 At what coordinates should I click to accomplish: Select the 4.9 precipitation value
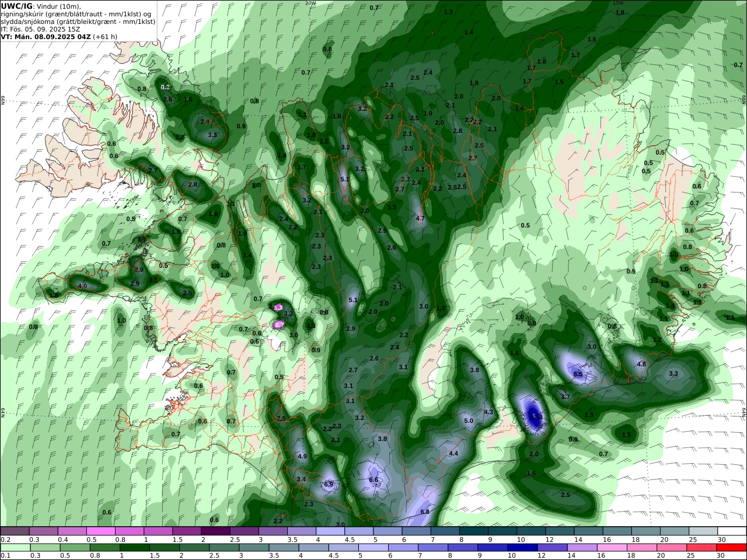pos(302,456)
